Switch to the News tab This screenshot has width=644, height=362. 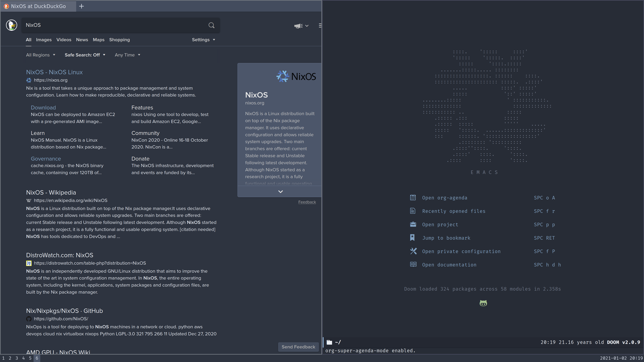click(x=82, y=40)
